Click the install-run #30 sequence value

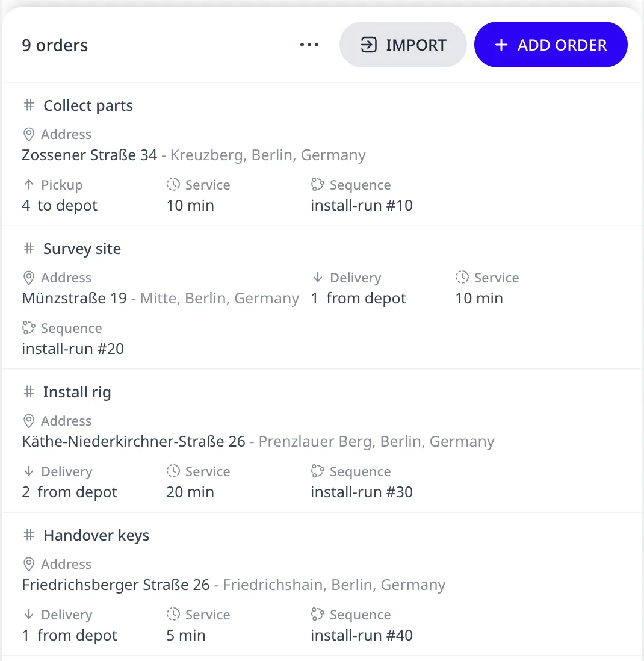[x=362, y=492]
